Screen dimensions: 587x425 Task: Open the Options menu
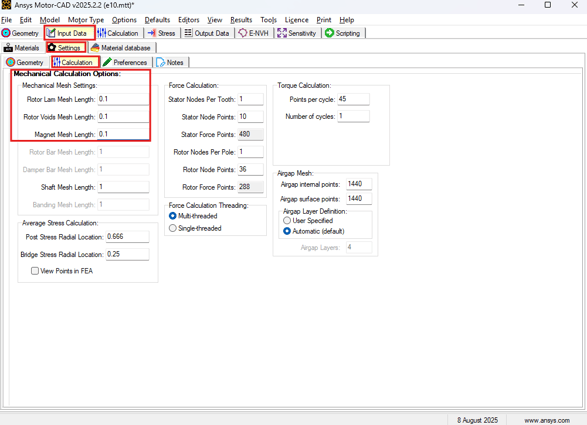[x=124, y=20]
